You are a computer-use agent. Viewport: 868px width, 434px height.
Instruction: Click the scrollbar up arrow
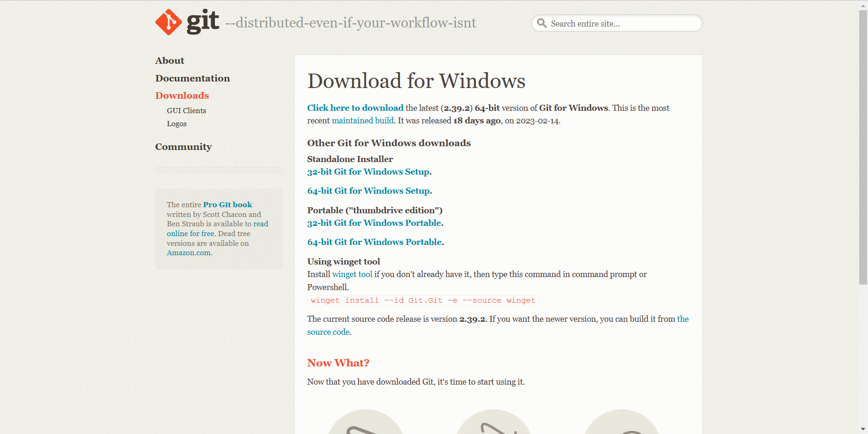pos(863,6)
